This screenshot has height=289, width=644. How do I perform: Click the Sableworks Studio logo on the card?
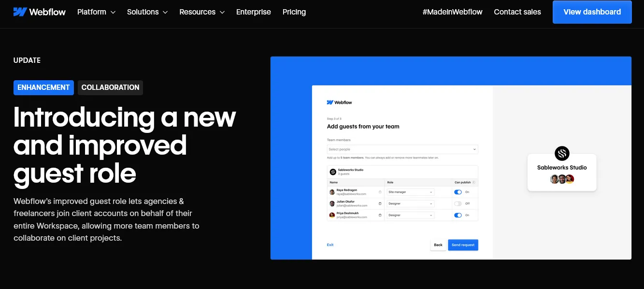562,154
